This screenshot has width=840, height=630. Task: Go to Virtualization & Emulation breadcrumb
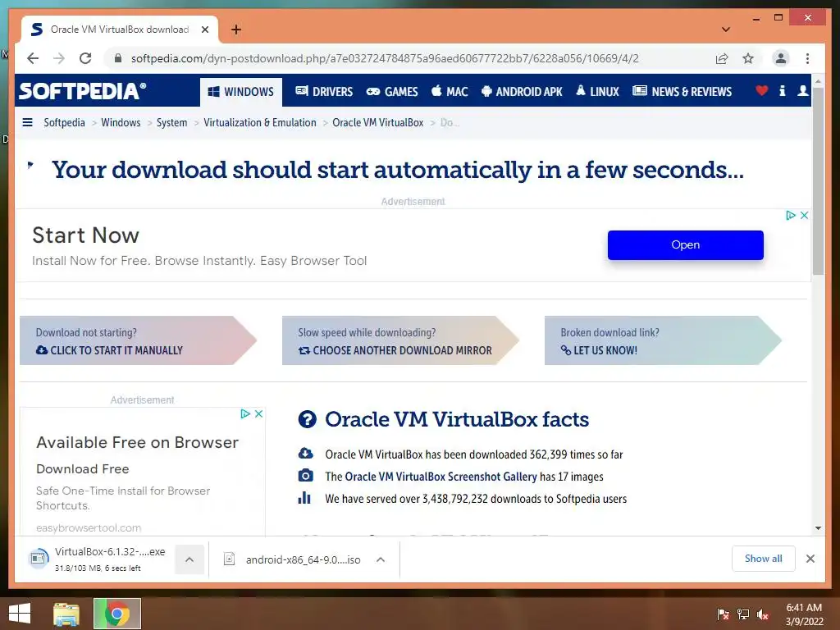[x=260, y=123]
